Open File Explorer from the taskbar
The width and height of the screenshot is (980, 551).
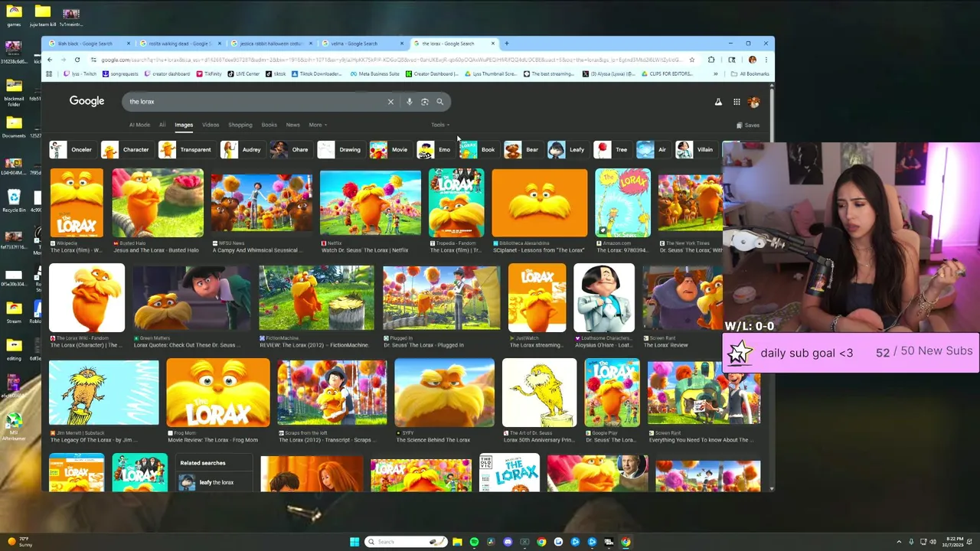(457, 542)
